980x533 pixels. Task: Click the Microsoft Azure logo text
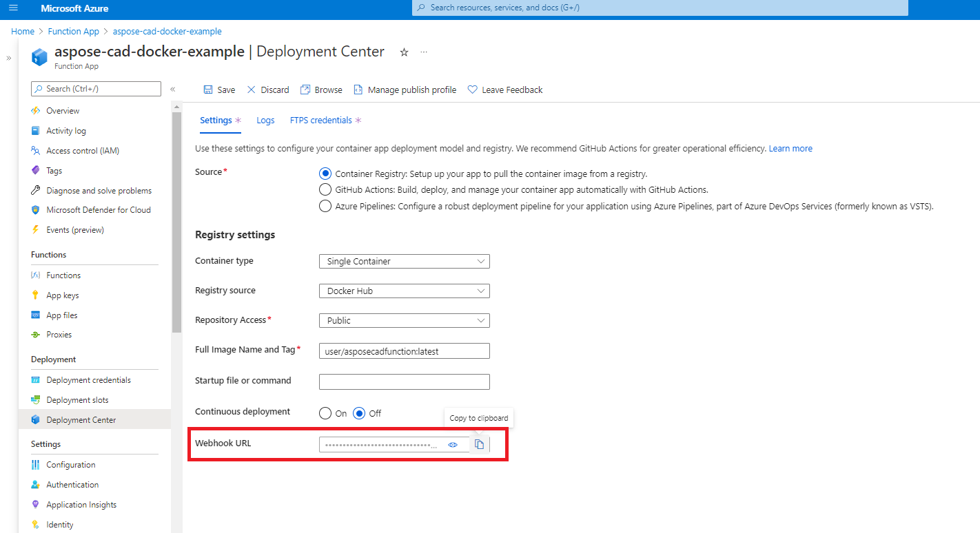pos(74,8)
